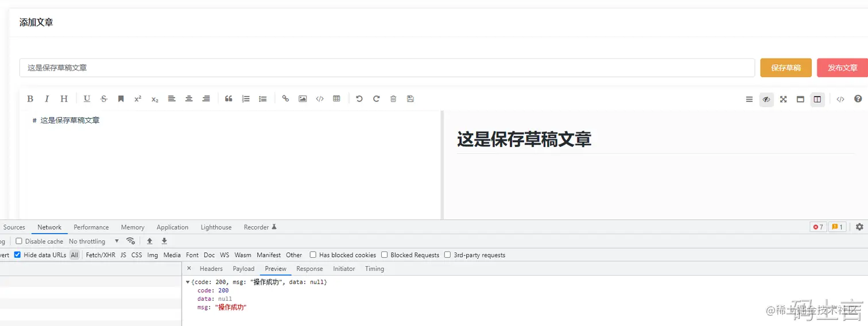This screenshot has height=326, width=868.
Task: Check 3rd-party requests checkbox
Action: tap(448, 255)
